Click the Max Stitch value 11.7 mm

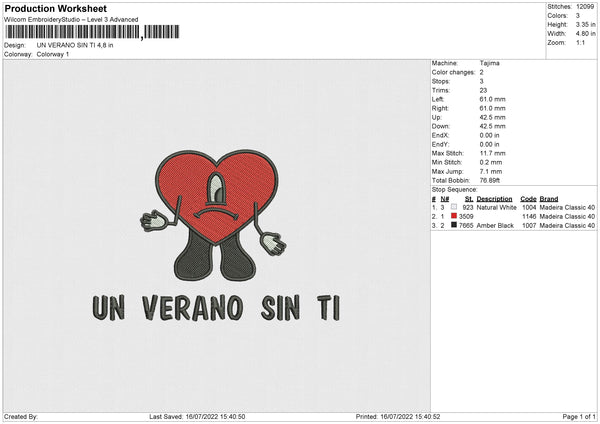pos(492,153)
